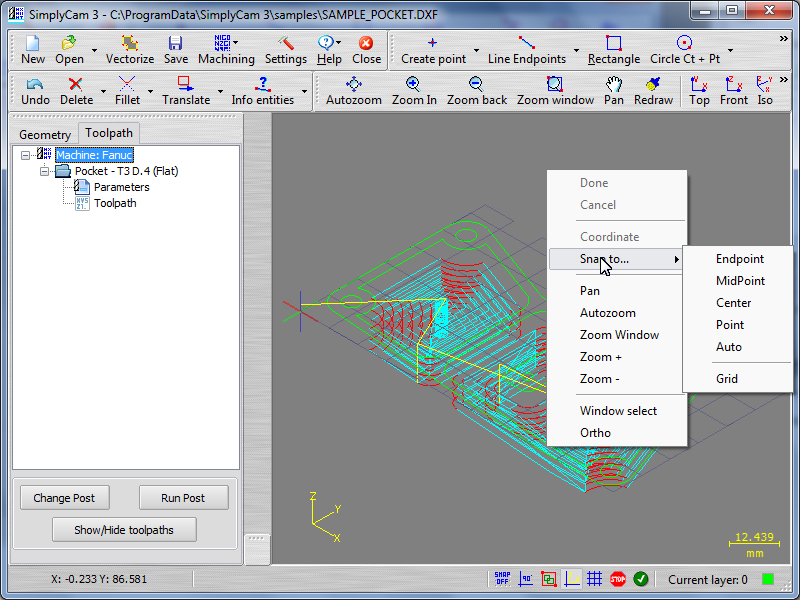Click the Change Post button

point(65,497)
